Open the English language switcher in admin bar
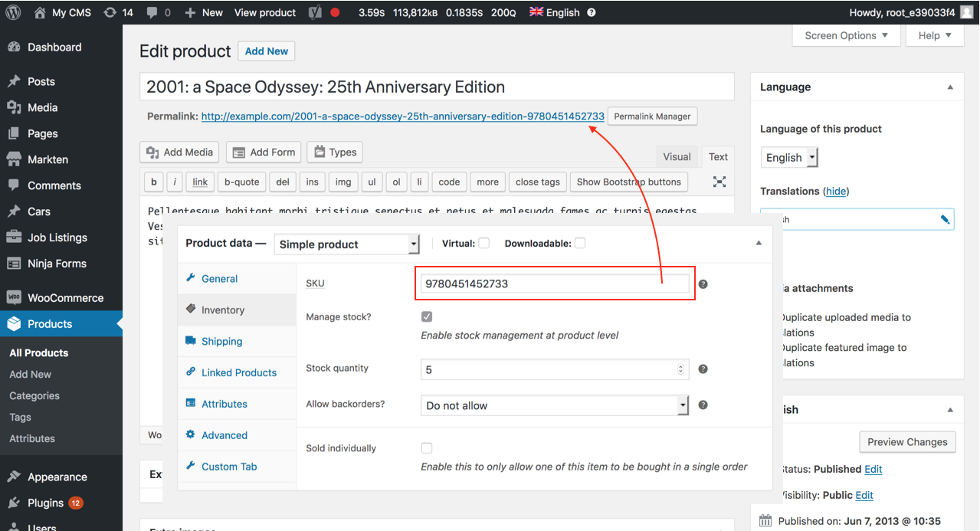980x531 pixels. 555,12
